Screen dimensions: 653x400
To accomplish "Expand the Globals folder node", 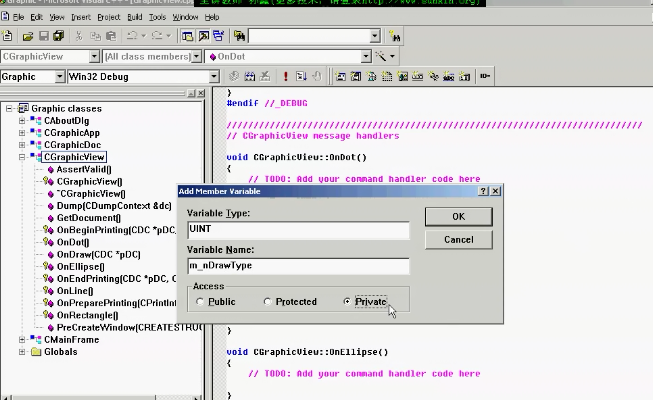I will (x=22, y=352).
